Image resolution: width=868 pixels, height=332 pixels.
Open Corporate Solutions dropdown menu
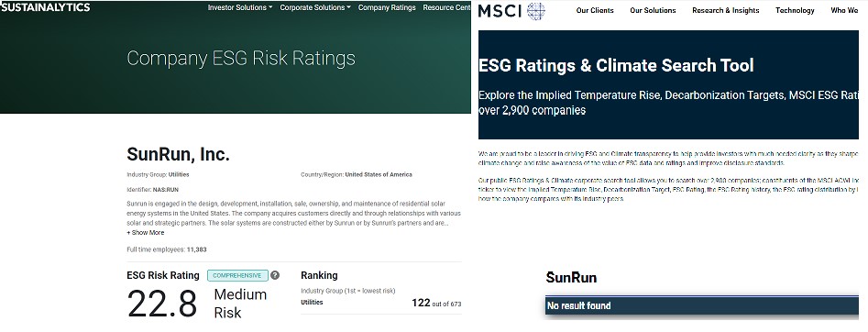tap(315, 7)
